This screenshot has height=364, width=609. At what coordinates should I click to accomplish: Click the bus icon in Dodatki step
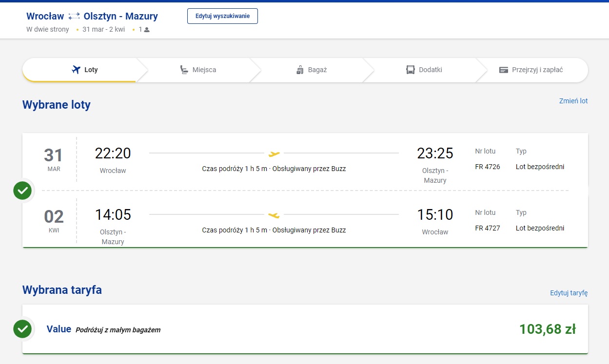click(411, 70)
